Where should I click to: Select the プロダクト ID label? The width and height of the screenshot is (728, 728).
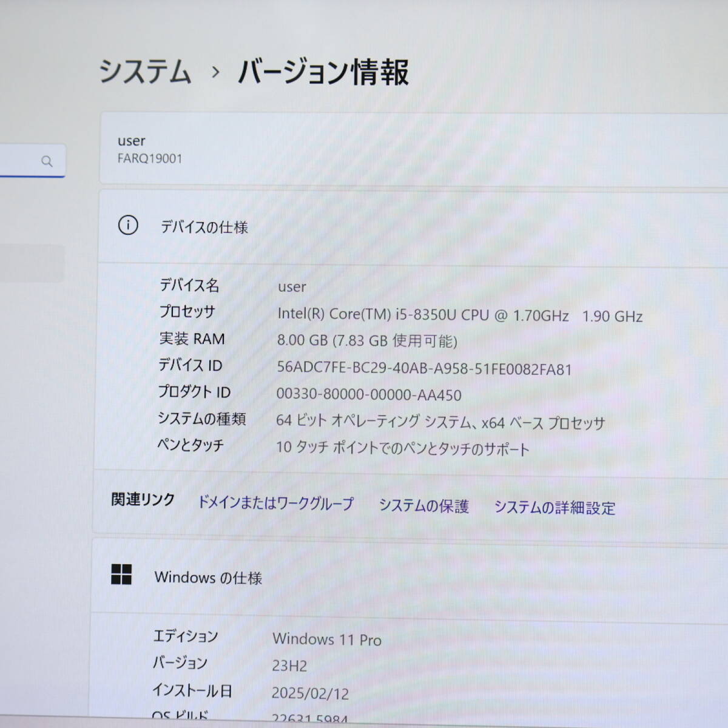tap(194, 392)
